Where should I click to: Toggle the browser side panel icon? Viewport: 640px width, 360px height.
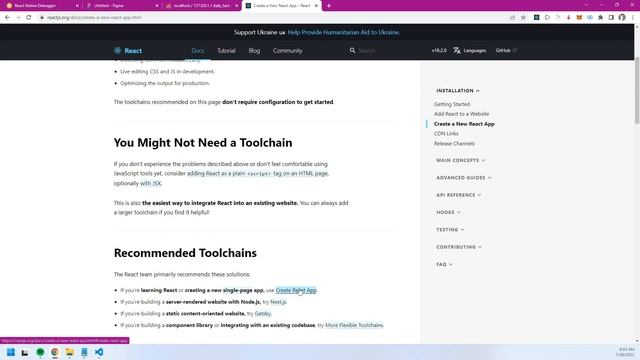pos(611,18)
